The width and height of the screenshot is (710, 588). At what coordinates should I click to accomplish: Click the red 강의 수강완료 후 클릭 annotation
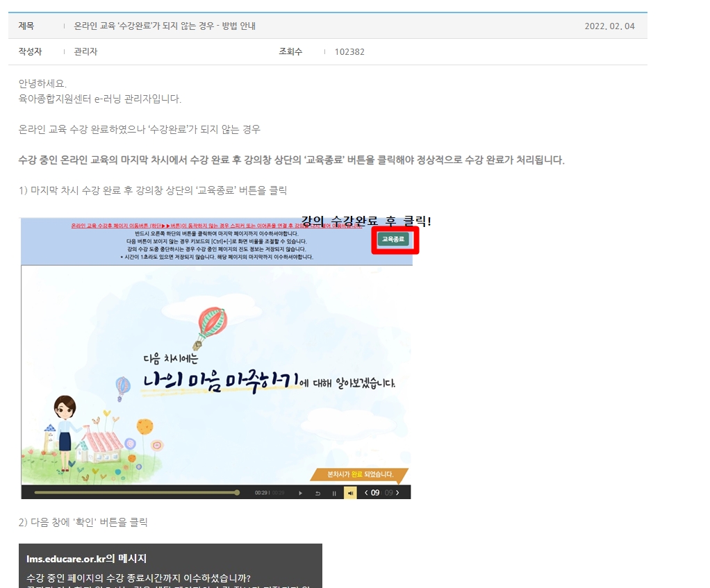(x=367, y=221)
